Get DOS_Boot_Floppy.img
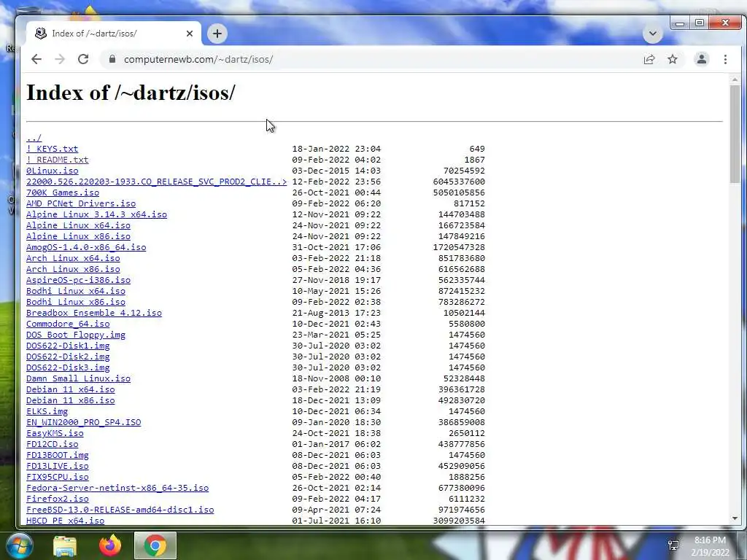 point(76,335)
